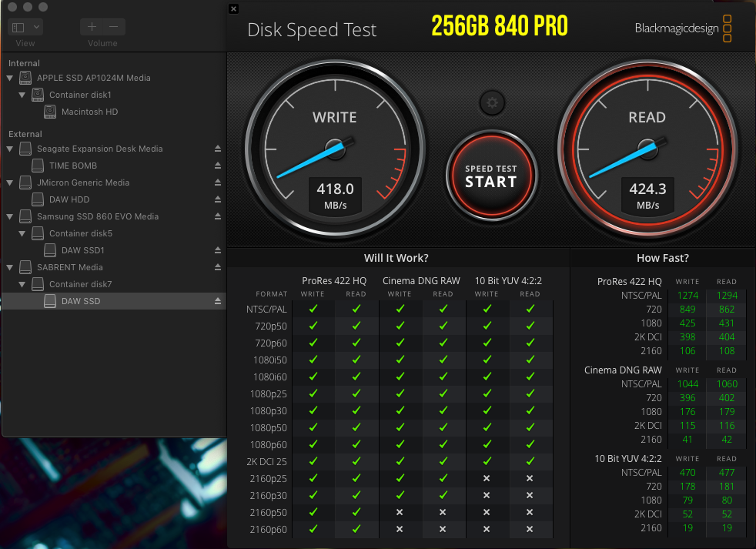This screenshot has height=549, width=756.
Task: Click the ProRes 422 HQ read checkmark for 2160p60
Action: coord(356,529)
